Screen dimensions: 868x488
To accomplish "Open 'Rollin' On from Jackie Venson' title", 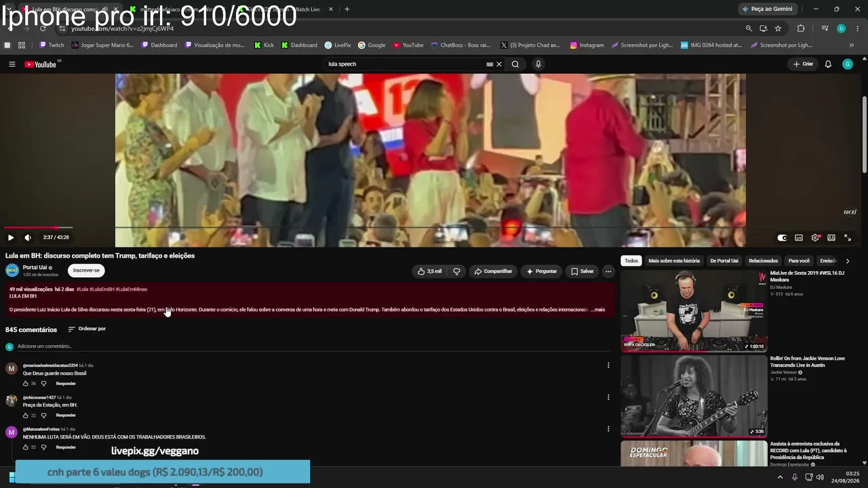I will coord(808,361).
